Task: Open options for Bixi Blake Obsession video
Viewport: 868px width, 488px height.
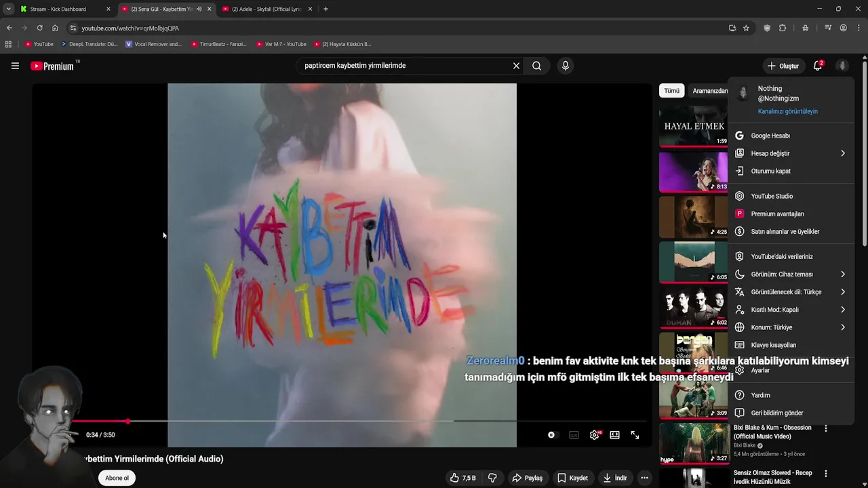Action: (825, 428)
